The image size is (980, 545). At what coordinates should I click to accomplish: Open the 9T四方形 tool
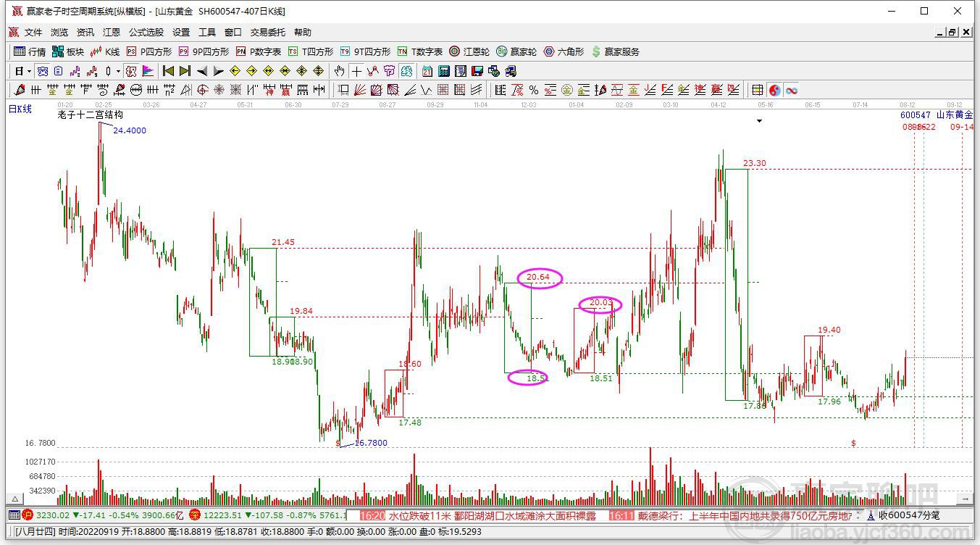click(365, 51)
